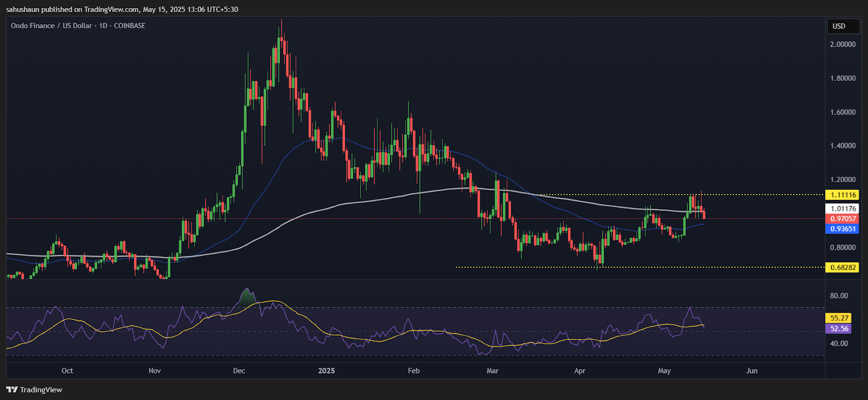Image resolution: width=868 pixels, height=400 pixels.
Task: Open the USD currency selector
Action: [843, 26]
